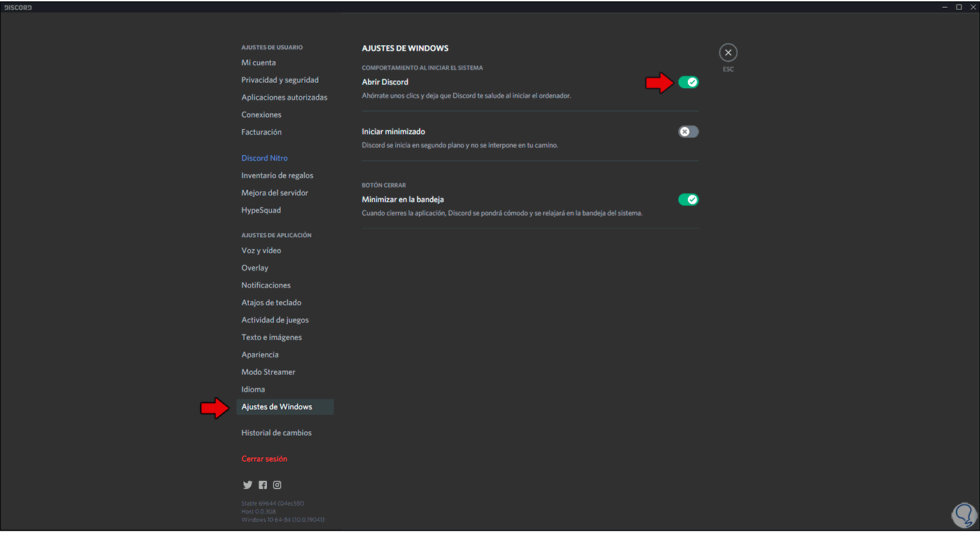Go to Notificaciones settings

click(266, 285)
